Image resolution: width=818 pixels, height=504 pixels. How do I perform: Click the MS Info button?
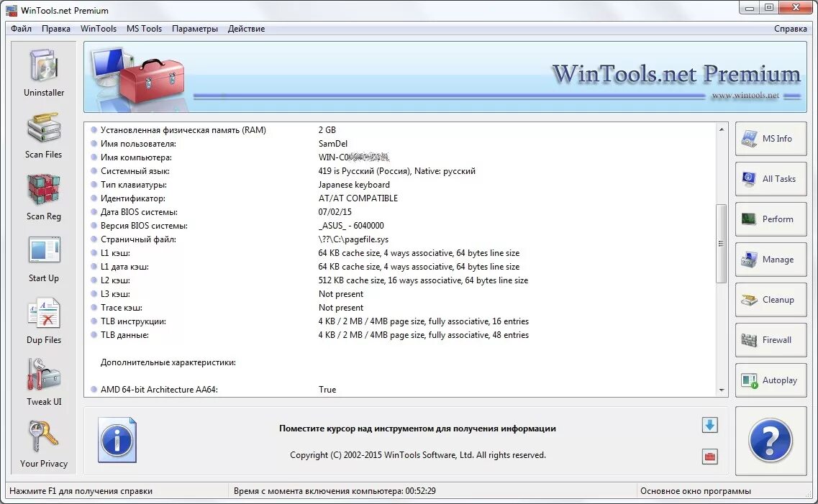pyautogui.click(x=771, y=139)
